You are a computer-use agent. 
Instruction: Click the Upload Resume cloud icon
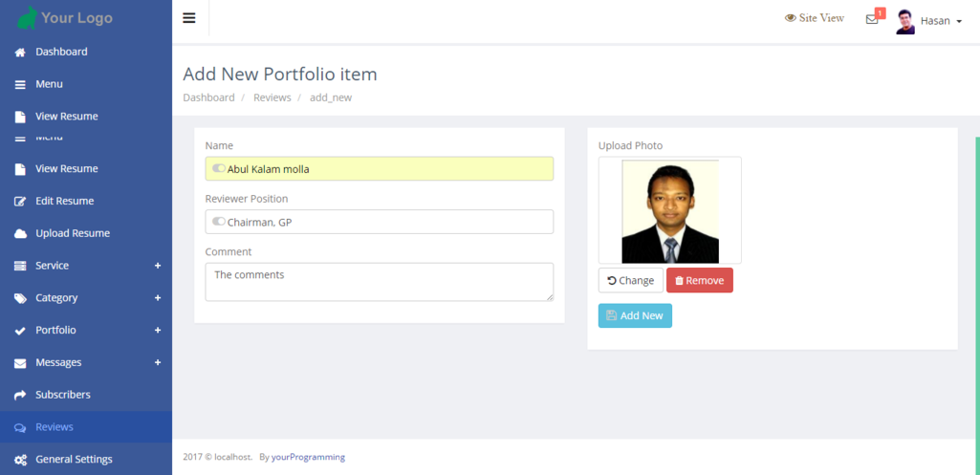point(20,234)
